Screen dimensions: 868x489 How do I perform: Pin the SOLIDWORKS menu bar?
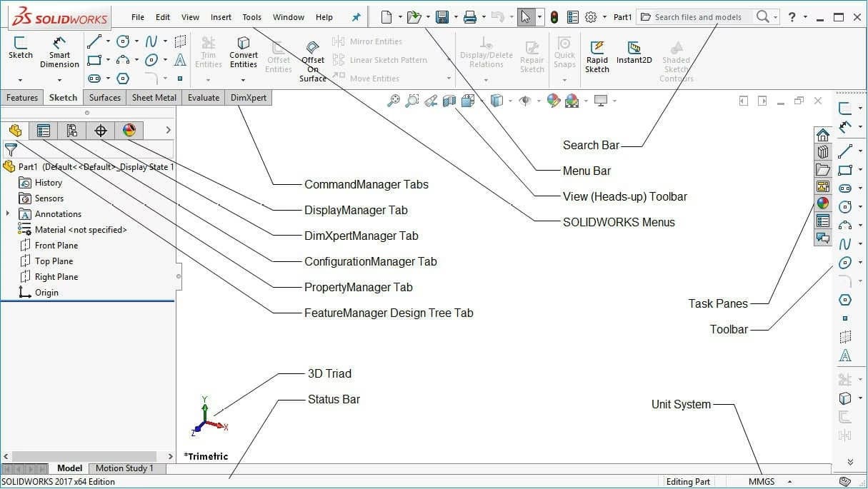[356, 17]
